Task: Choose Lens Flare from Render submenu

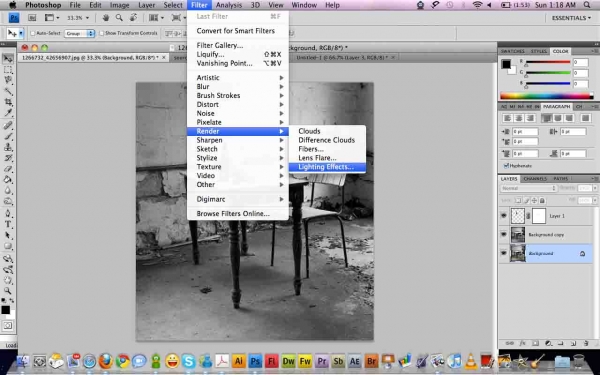Action: [x=327, y=158]
